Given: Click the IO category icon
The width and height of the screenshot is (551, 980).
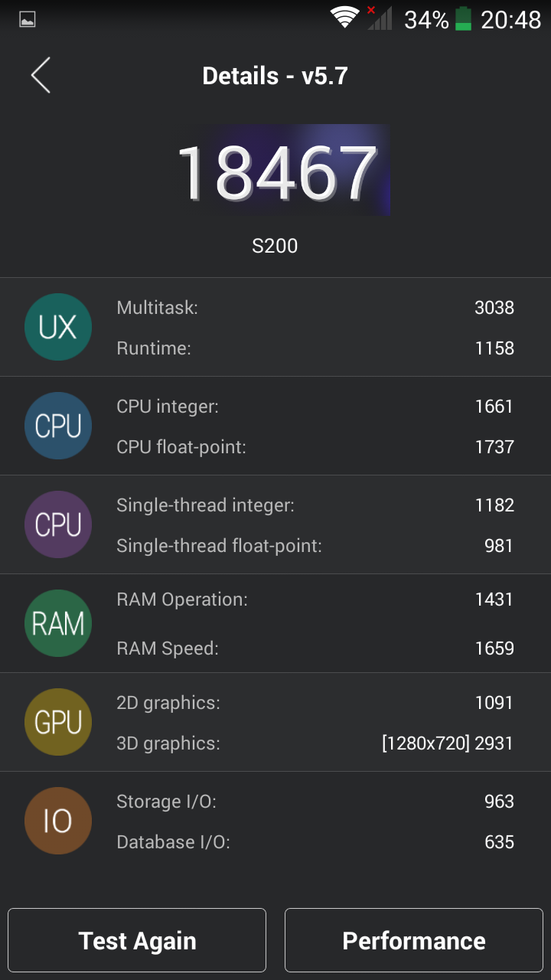Looking at the screenshot, I should click(58, 820).
